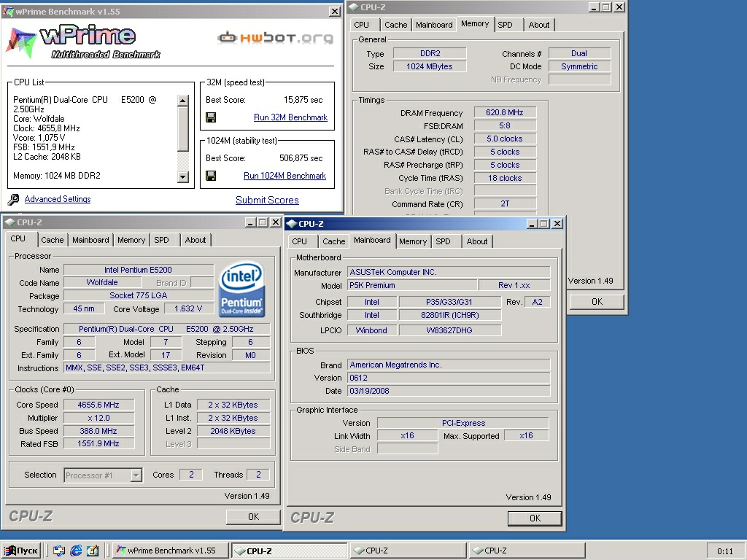This screenshot has height=560, width=747.
Task: Click the P5K Premium model field
Action: (x=412, y=285)
